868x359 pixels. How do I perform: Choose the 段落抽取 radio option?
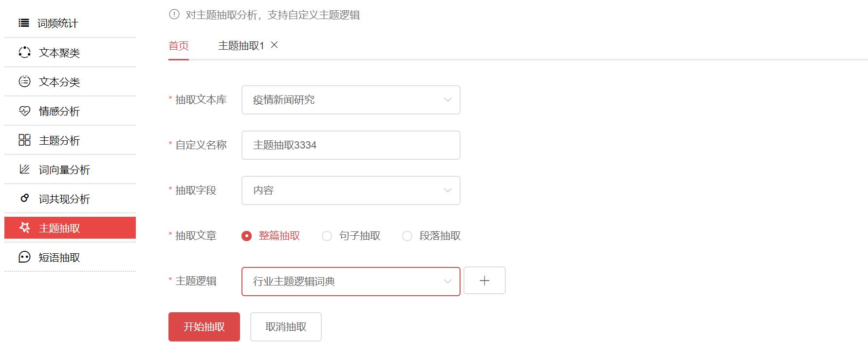tap(407, 236)
